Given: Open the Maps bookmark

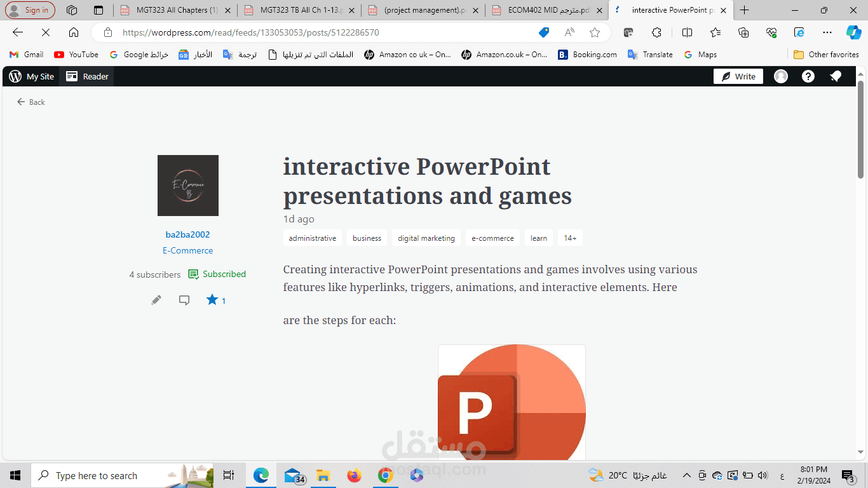Looking at the screenshot, I should [x=700, y=55].
